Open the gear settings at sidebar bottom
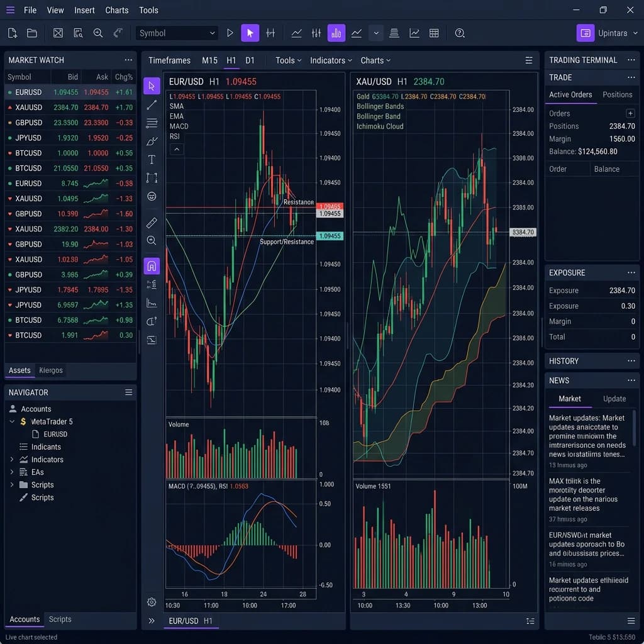Image resolution: width=644 pixels, height=644 pixels. 152,602
